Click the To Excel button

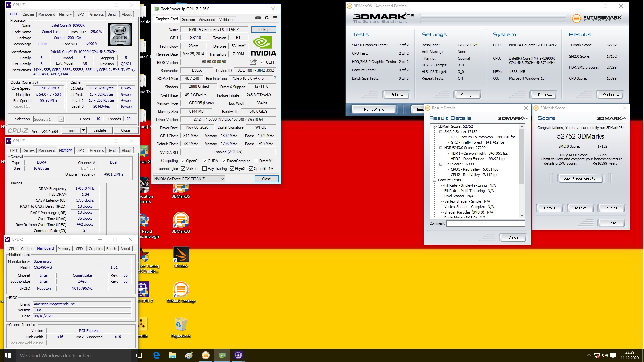click(581, 208)
